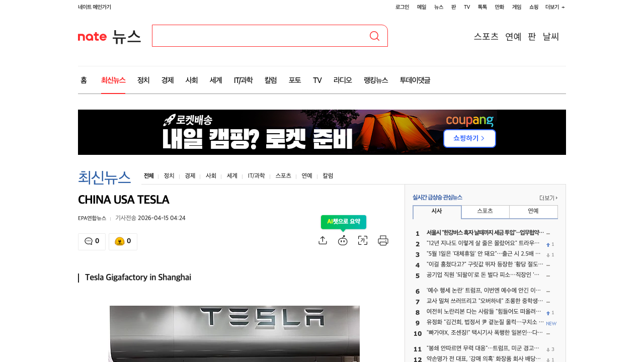Open the comments count button

pyautogui.click(x=92, y=241)
